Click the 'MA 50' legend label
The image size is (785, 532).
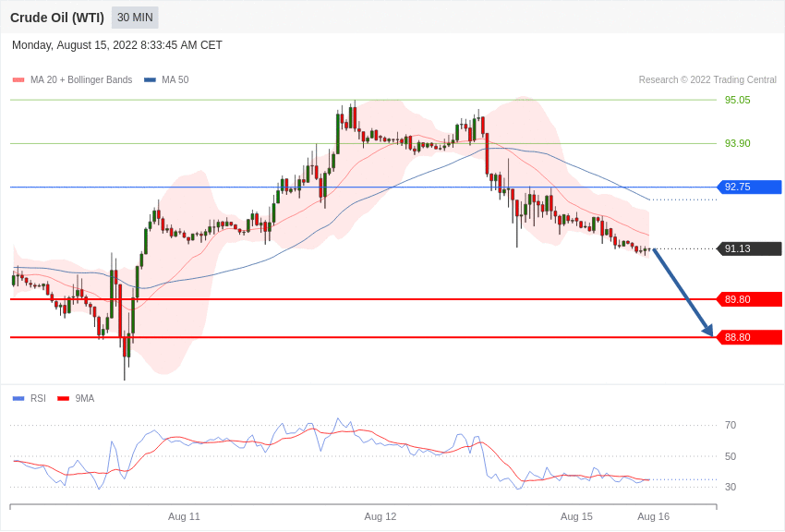click(x=175, y=79)
